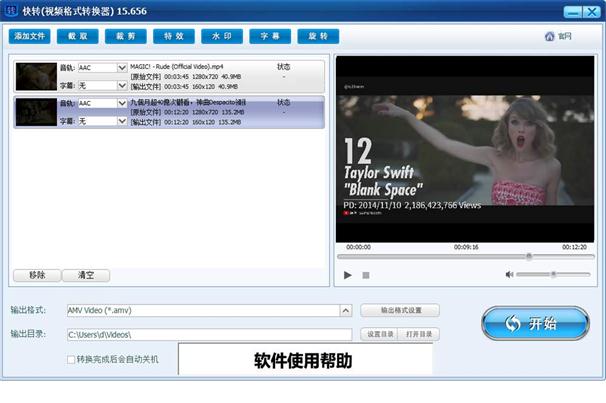The image size is (606, 403).
Task: Click the 00:12:20 end time label
Action: pyautogui.click(x=574, y=247)
